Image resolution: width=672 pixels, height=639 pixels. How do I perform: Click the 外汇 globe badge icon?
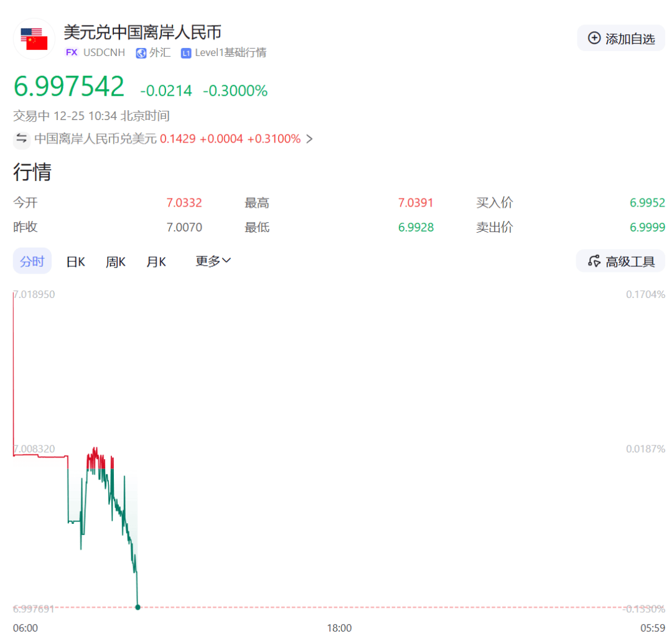(141, 53)
